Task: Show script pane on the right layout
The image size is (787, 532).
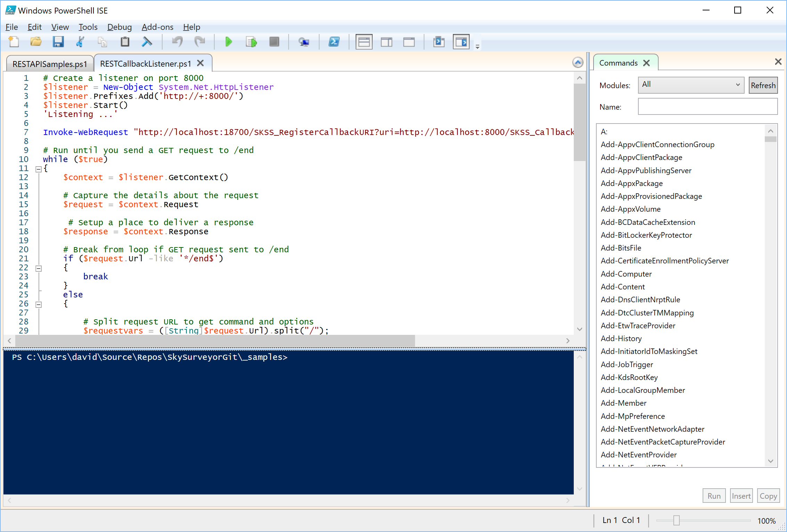Action: [x=387, y=42]
